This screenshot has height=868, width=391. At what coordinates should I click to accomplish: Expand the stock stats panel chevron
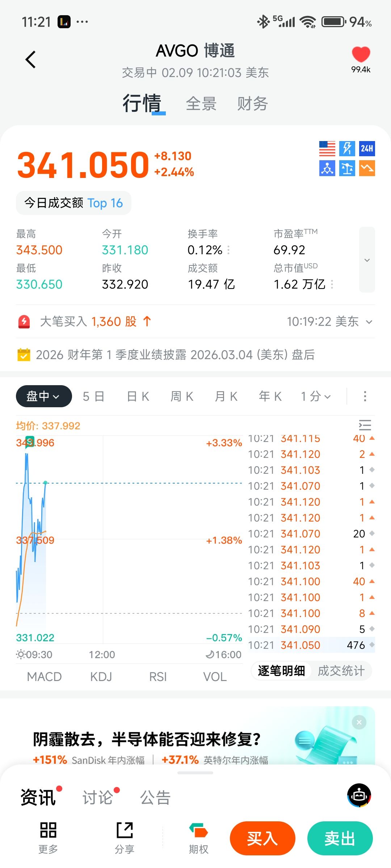click(367, 260)
